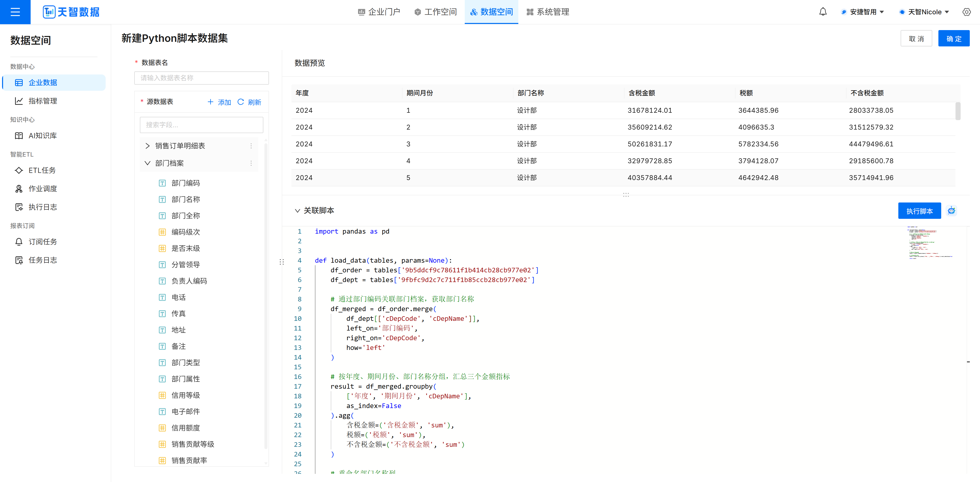Open the settings gear icon
This screenshot has width=980, height=482.
[966, 12]
